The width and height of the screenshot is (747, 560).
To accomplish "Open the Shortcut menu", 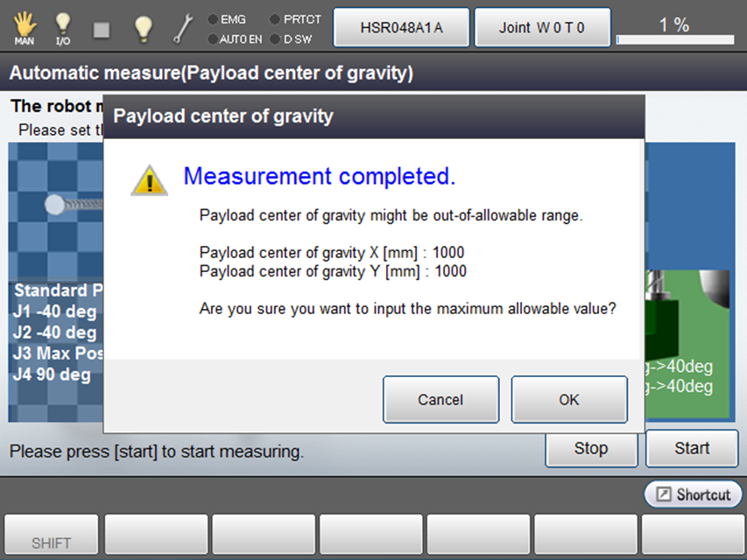I will 693,494.
